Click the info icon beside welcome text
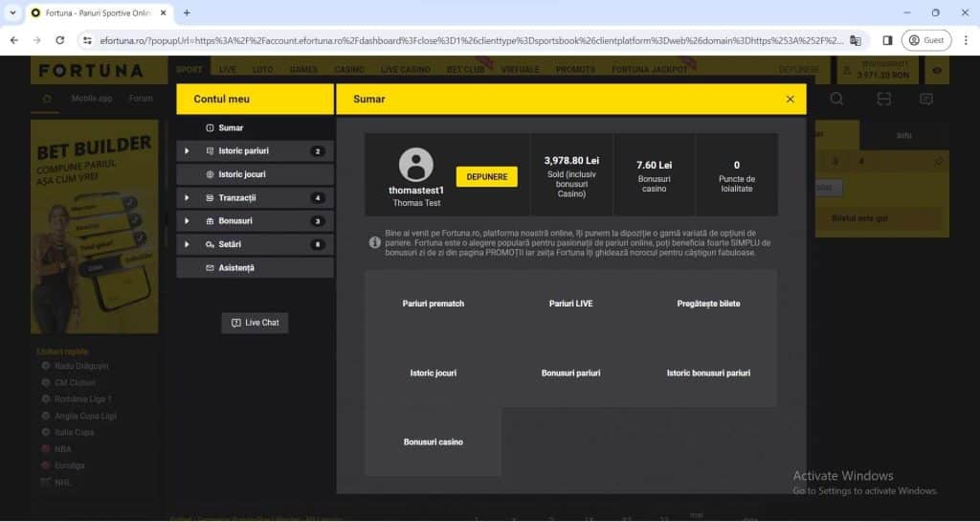Image resolution: width=980 pixels, height=522 pixels. tap(375, 242)
